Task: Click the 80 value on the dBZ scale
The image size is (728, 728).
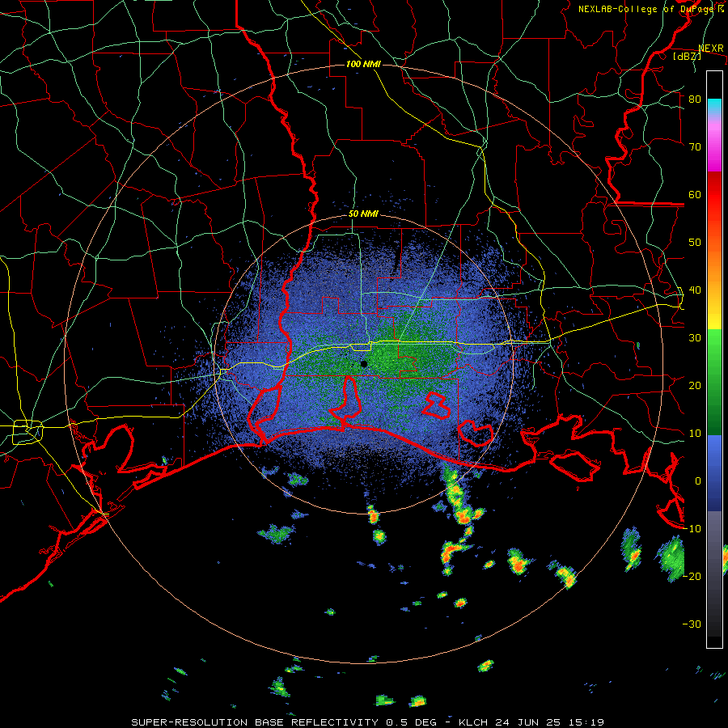Action: tap(695, 99)
